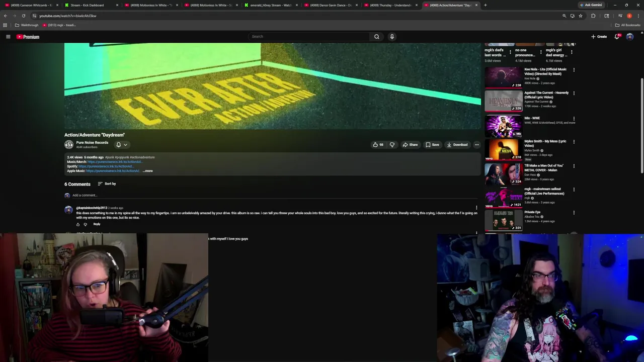Focus the YouTube search field
The width and height of the screenshot is (644, 362).
tap(309, 37)
